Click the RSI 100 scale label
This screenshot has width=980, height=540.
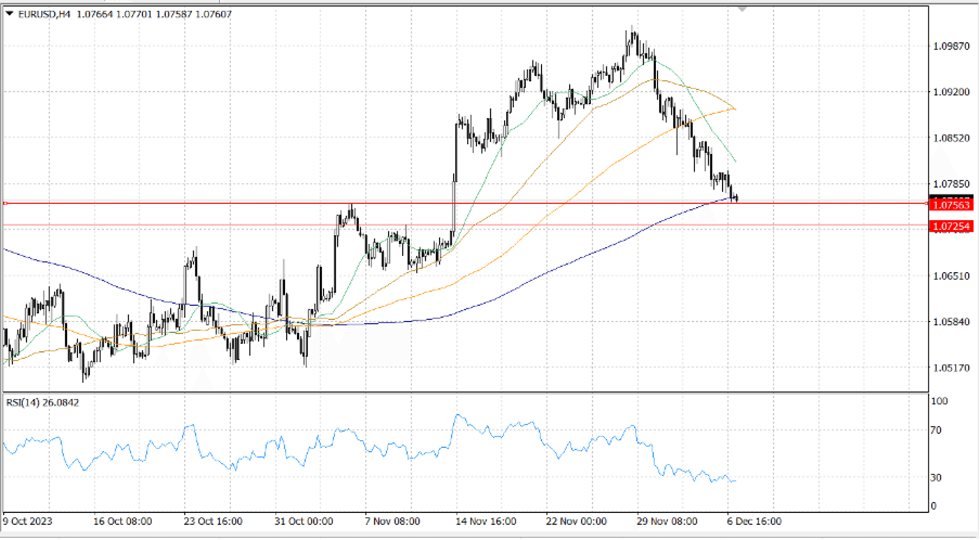939,401
